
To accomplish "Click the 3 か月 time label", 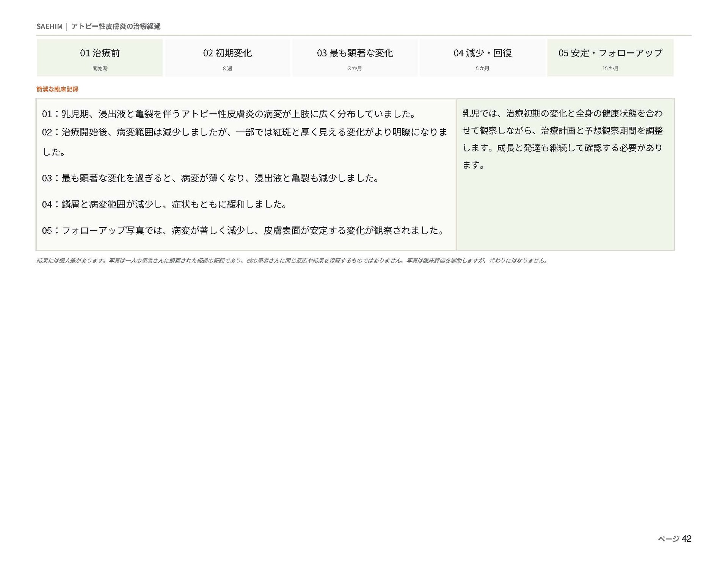I will click(x=355, y=68).
